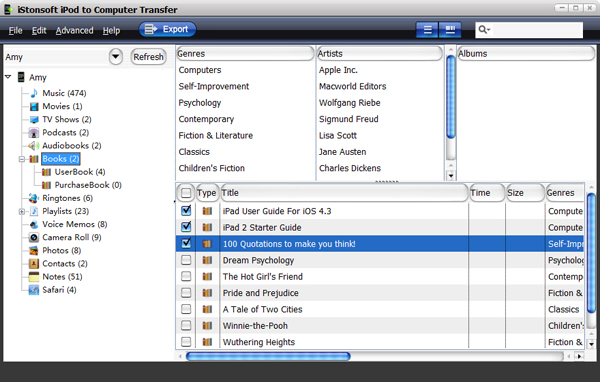Switch to list view mode icon

coord(427,30)
